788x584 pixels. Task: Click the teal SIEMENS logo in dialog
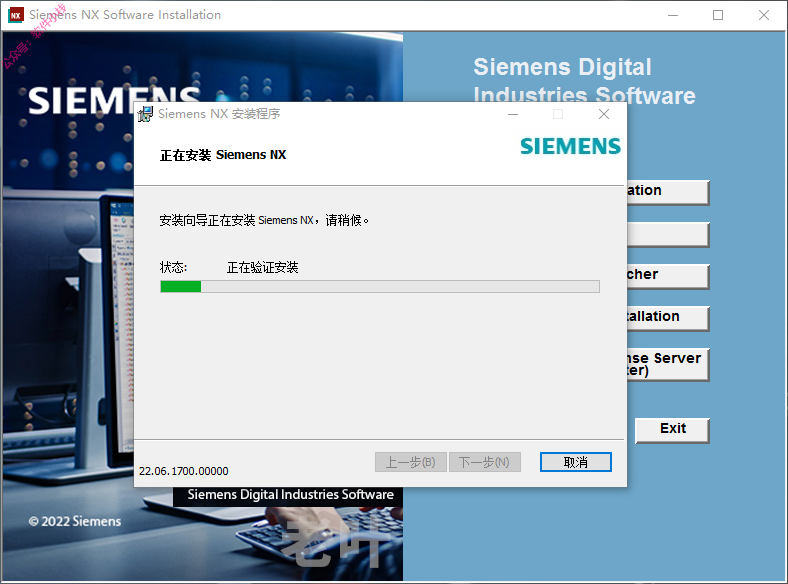[x=570, y=146]
